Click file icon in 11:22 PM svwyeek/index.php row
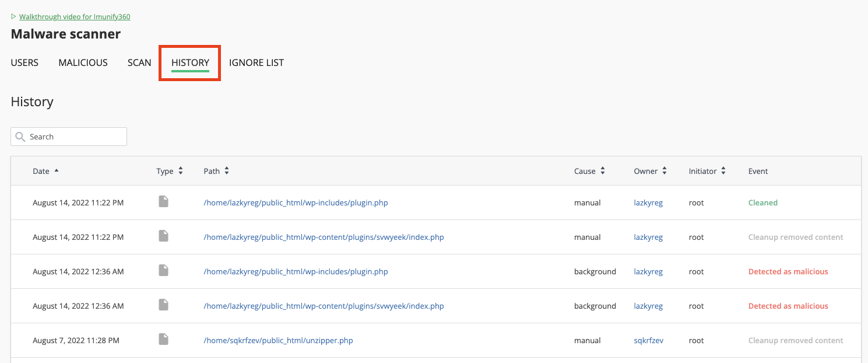 coord(164,236)
